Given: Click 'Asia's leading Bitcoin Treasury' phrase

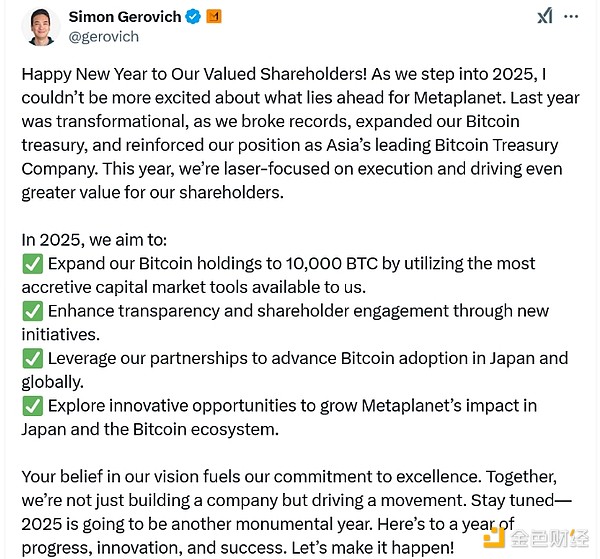Looking at the screenshot, I should click(x=442, y=145).
